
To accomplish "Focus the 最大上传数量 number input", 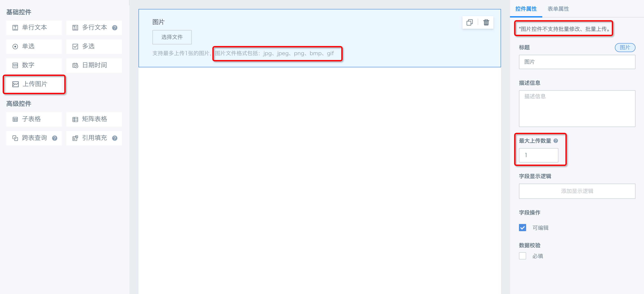I will 538,155.
